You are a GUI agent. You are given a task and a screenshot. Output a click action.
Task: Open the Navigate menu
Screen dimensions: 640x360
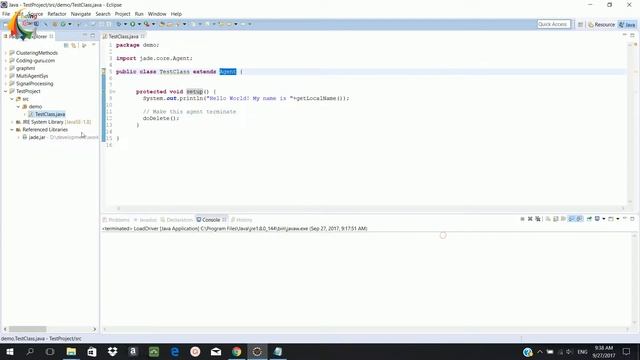(x=81, y=14)
